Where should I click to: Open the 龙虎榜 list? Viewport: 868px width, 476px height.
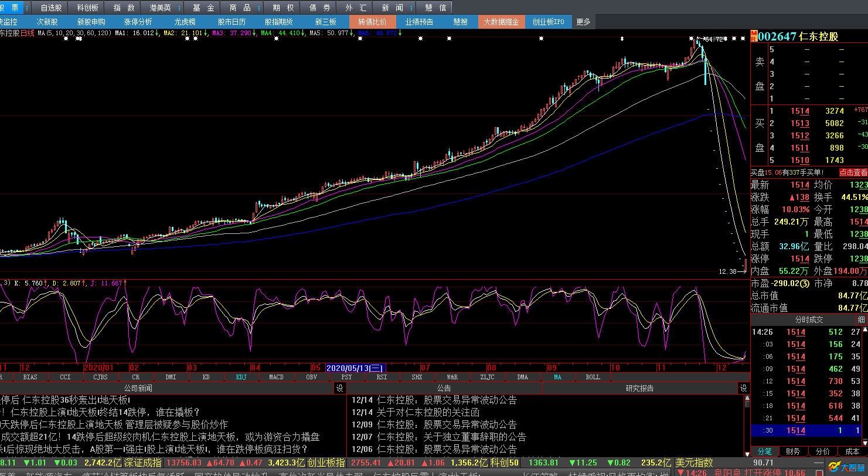(x=185, y=22)
